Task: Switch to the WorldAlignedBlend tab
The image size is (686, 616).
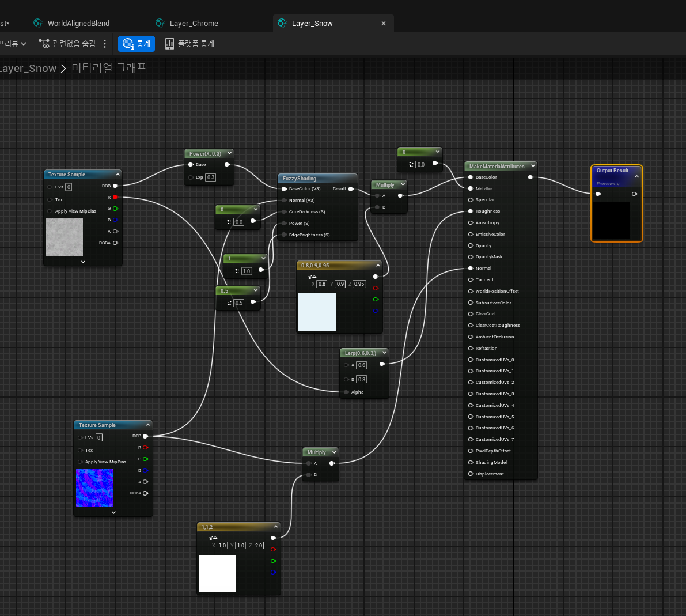Action: pyautogui.click(x=78, y=24)
